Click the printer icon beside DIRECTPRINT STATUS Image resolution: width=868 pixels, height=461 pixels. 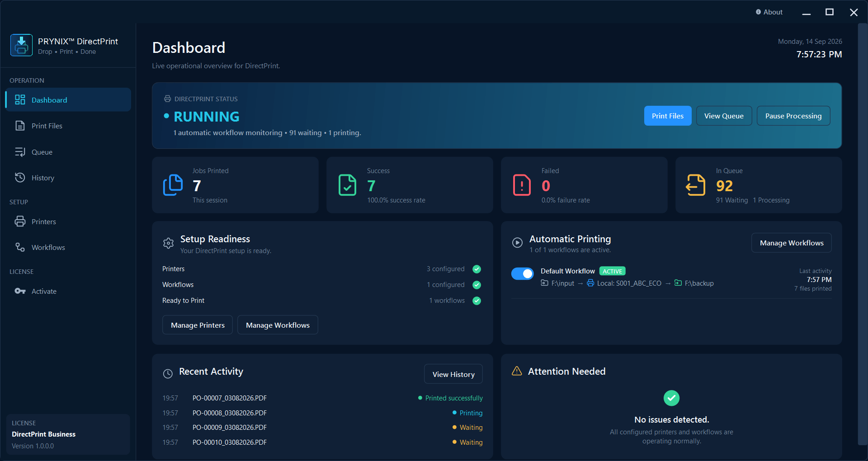click(167, 99)
